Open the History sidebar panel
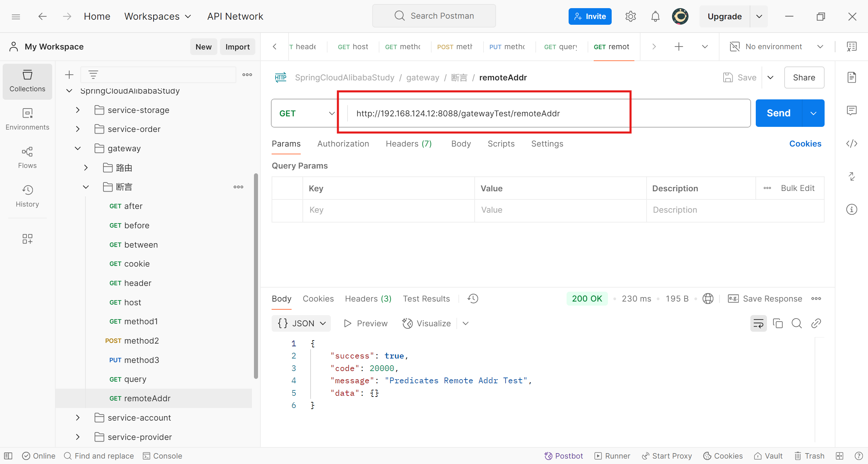The height and width of the screenshot is (464, 868). 27,196
